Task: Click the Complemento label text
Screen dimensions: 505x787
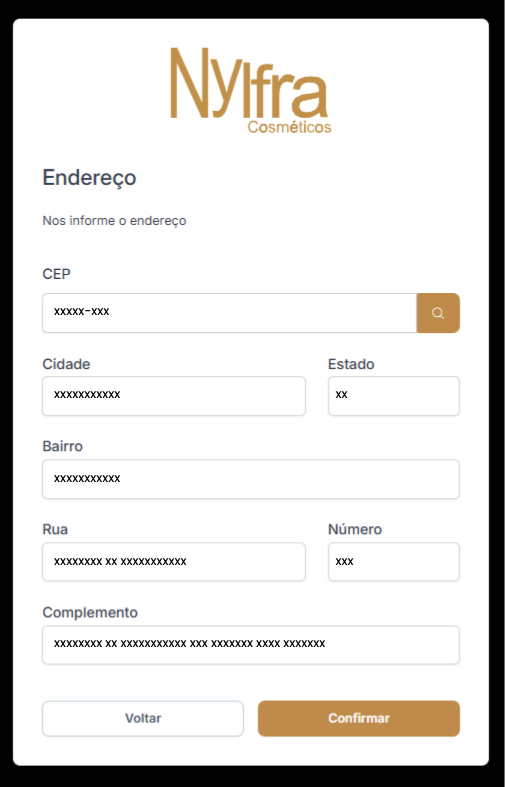Action: point(90,613)
